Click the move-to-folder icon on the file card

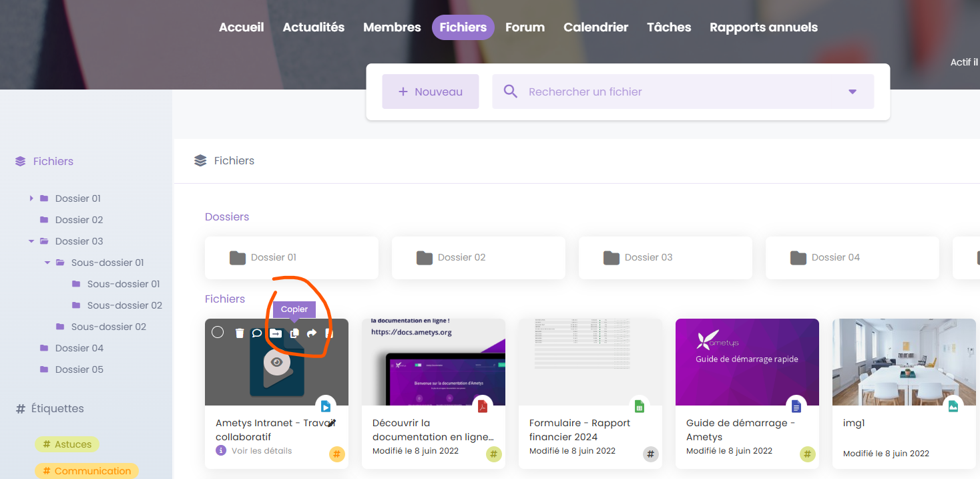276,333
